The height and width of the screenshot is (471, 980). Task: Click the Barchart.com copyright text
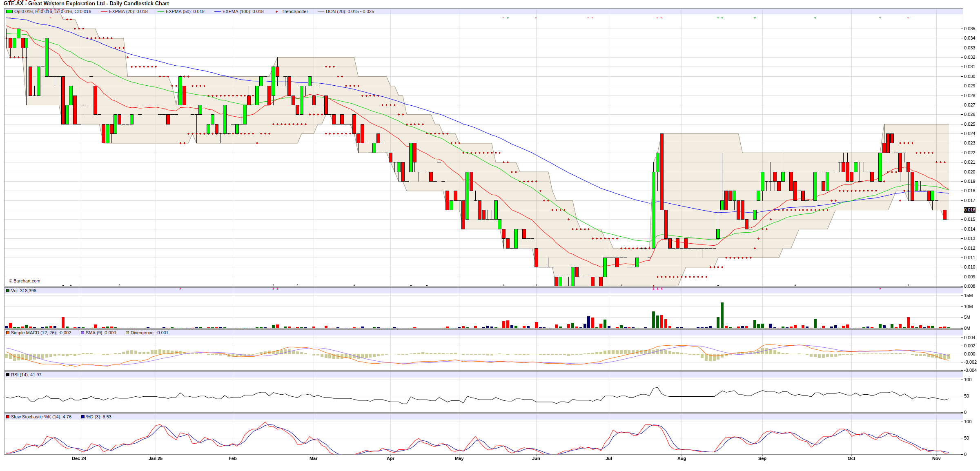(24, 281)
